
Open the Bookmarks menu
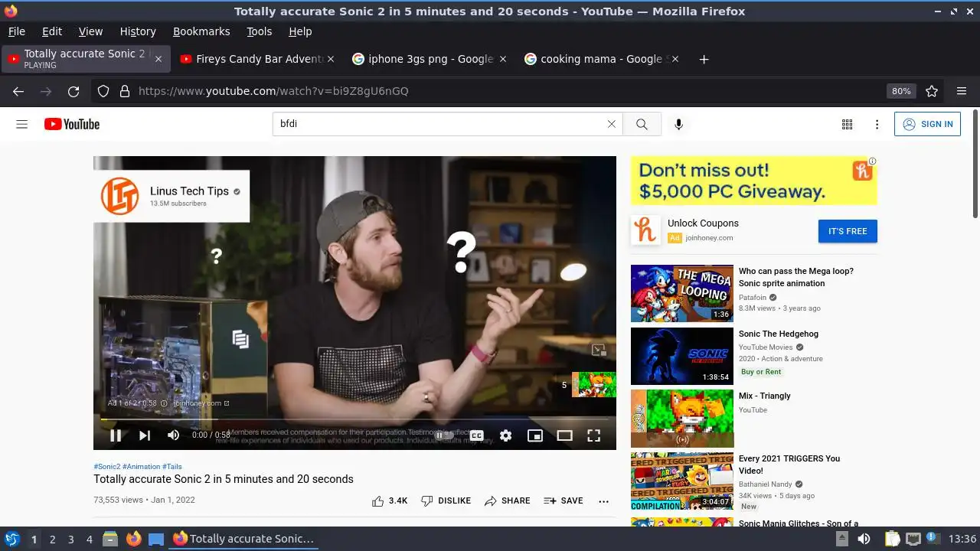pyautogui.click(x=201, y=31)
